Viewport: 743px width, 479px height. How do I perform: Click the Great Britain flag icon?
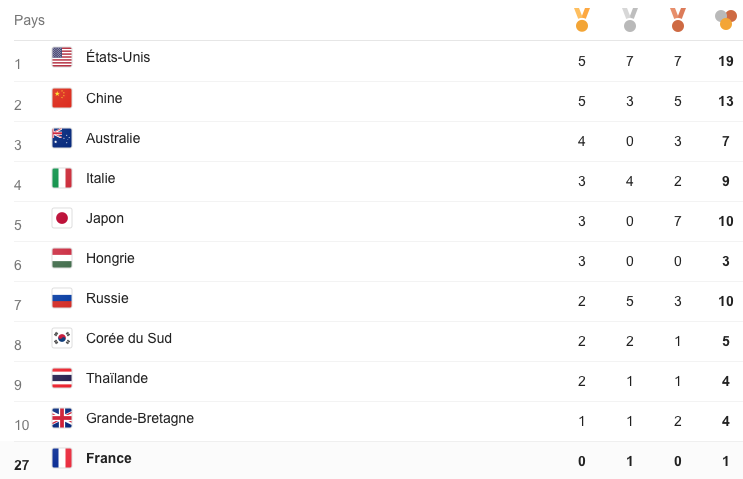(62, 418)
